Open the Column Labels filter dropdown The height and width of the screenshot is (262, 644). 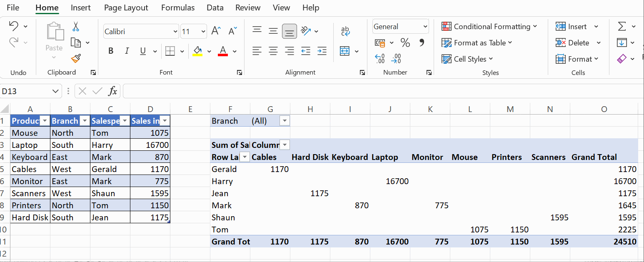pyautogui.click(x=285, y=145)
